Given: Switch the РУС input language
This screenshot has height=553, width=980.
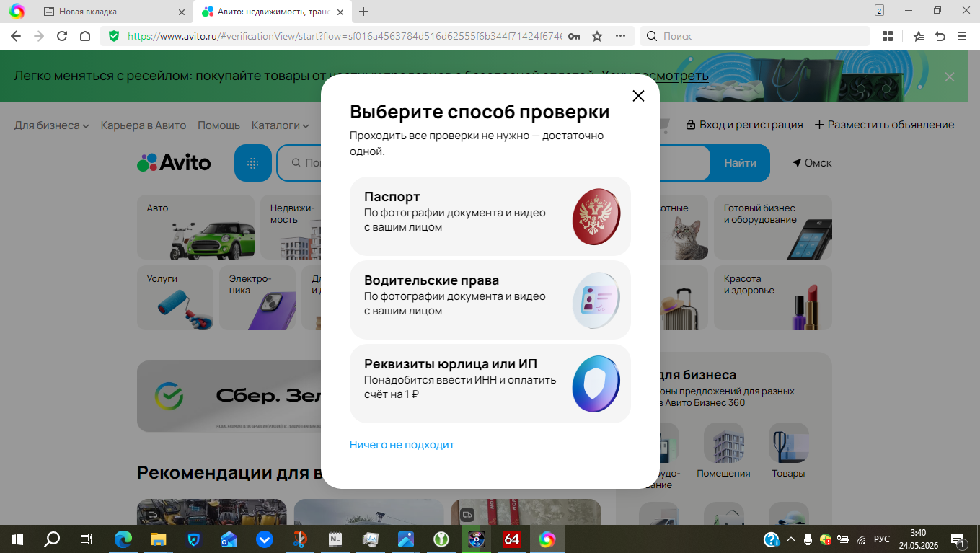Looking at the screenshot, I should coord(882,539).
